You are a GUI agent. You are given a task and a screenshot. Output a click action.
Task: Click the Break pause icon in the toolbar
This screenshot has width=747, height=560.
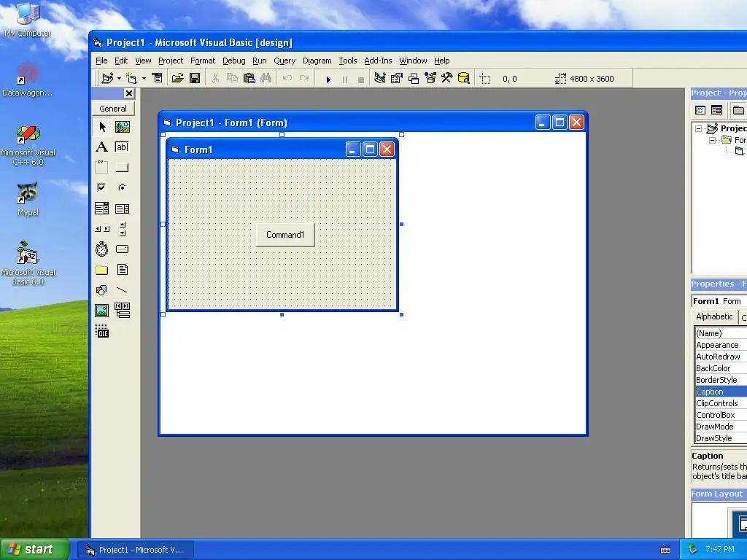tap(345, 79)
